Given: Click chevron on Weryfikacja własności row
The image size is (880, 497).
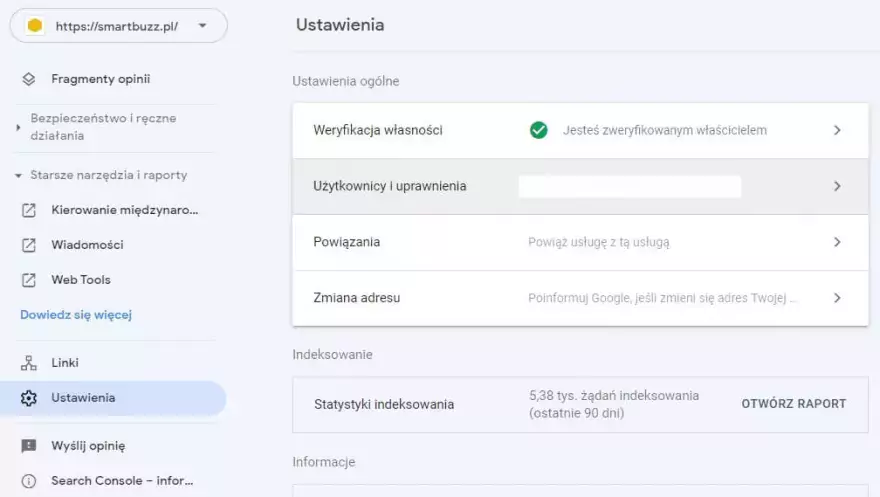Looking at the screenshot, I should [x=837, y=130].
